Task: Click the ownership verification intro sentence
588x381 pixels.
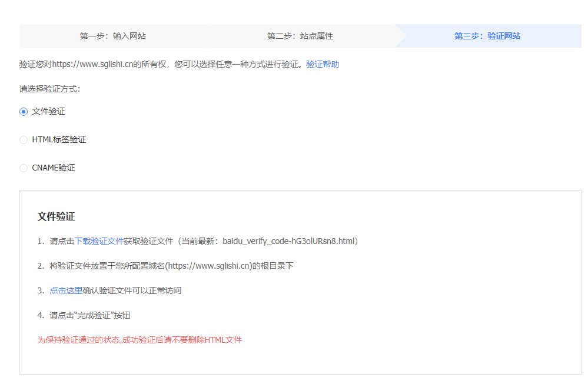Action: point(159,64)
